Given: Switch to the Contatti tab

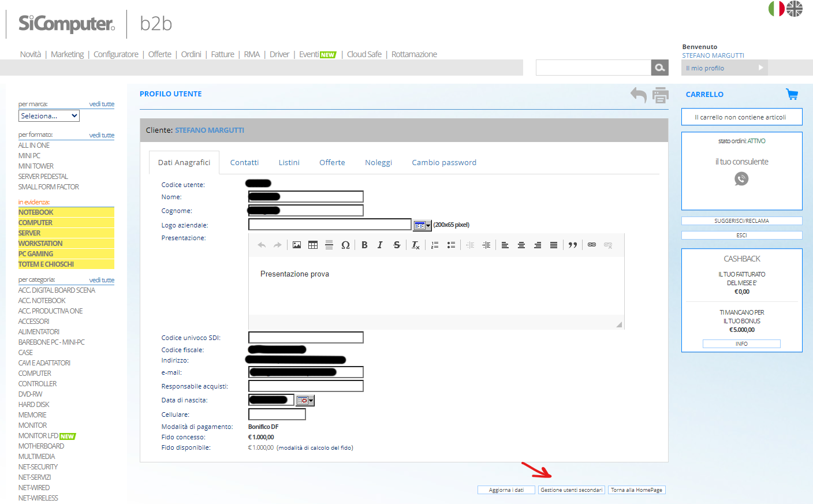Looking at the screenshot, I should point(244,163).
